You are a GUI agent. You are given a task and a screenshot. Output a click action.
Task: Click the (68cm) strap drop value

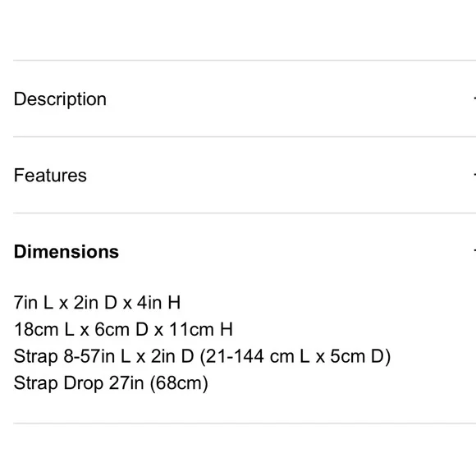tap(179, 383)
